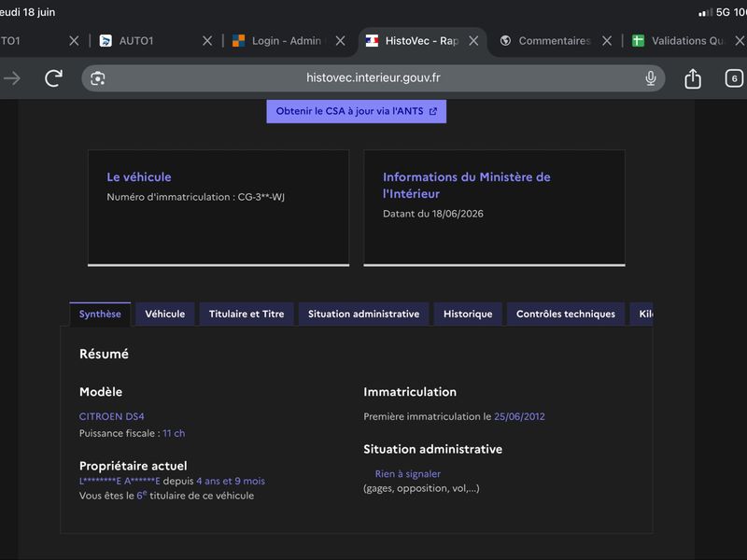Click the Le véhicule card heading
747x560 pixels.
pyautogui.click(x=139, y=177)
